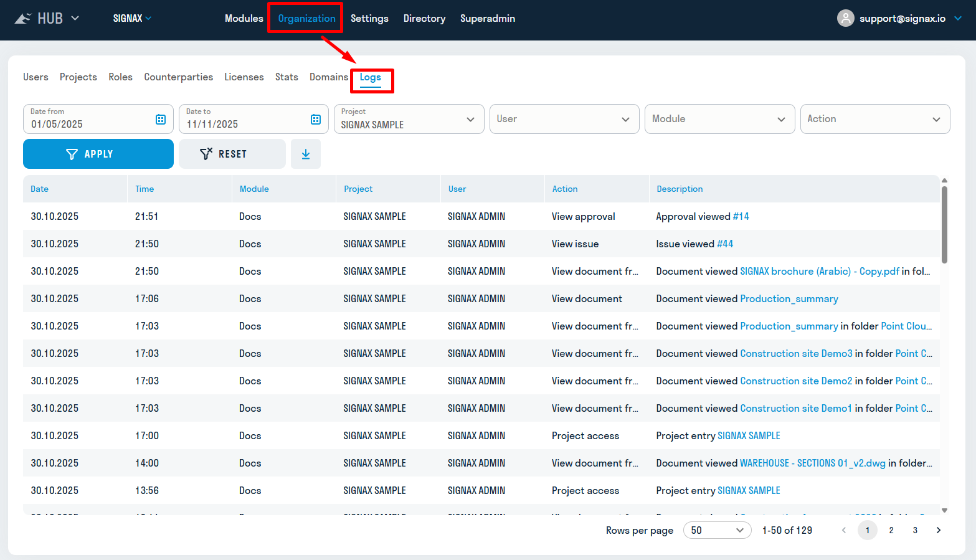Switch to the Users tab
This screenshot has height=560, width=976.
[36, 77]
